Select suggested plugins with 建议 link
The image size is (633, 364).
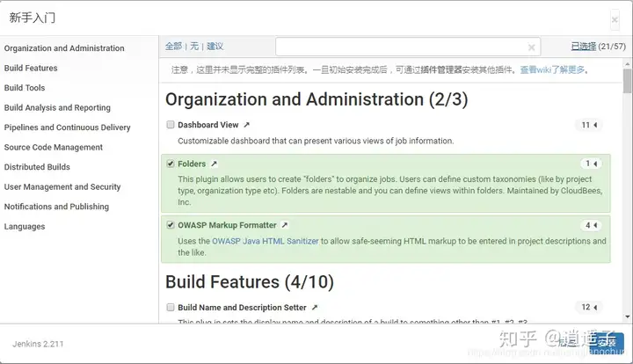(x=215, y=47)
